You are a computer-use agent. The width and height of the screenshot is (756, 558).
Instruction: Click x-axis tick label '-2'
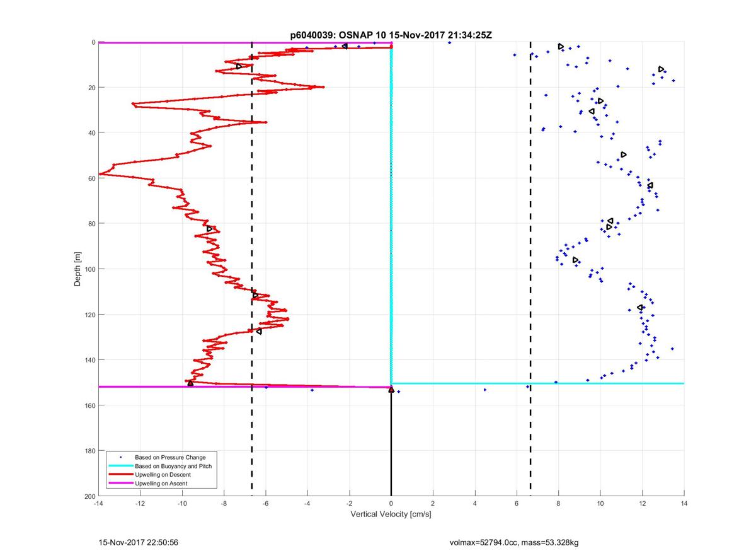[x=349, y=504]
